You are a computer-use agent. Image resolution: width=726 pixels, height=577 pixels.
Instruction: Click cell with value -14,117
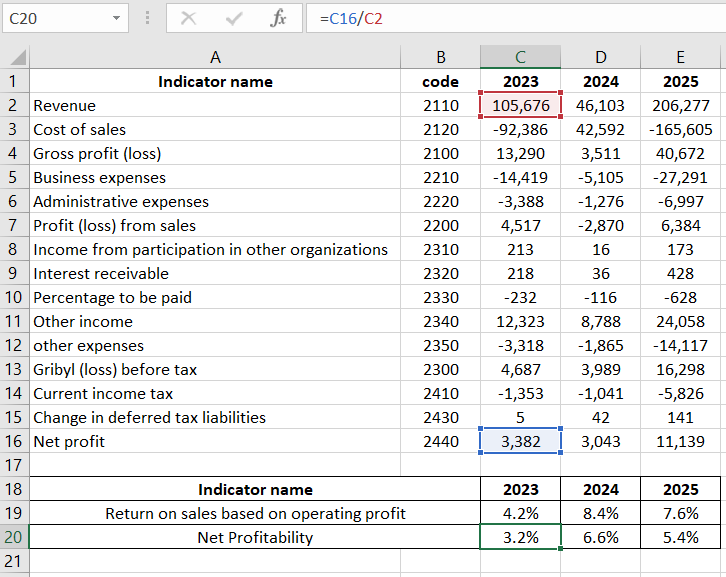tap(680, 345)
